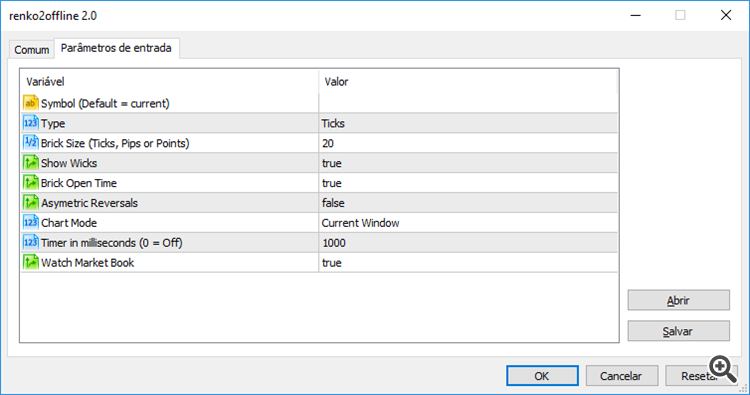Minimize the renko2offline dialog window

pyautogui.click(x=635, y=15)
